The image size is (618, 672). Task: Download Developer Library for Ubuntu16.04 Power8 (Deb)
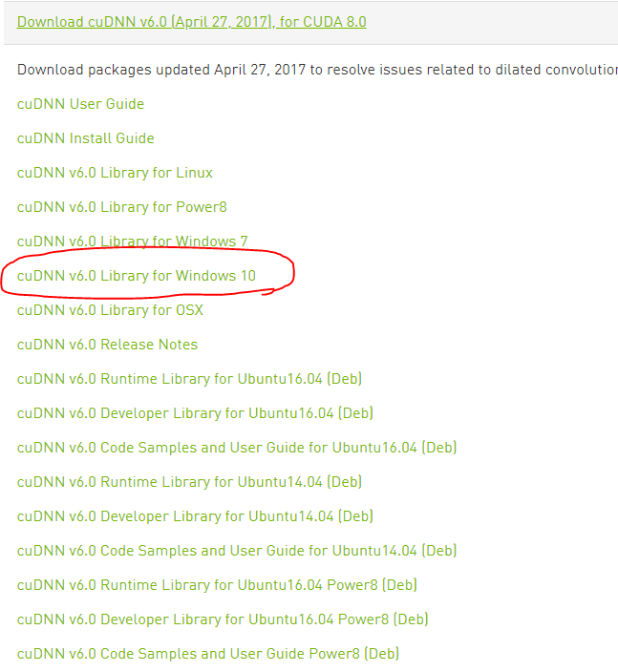(223, 619)
